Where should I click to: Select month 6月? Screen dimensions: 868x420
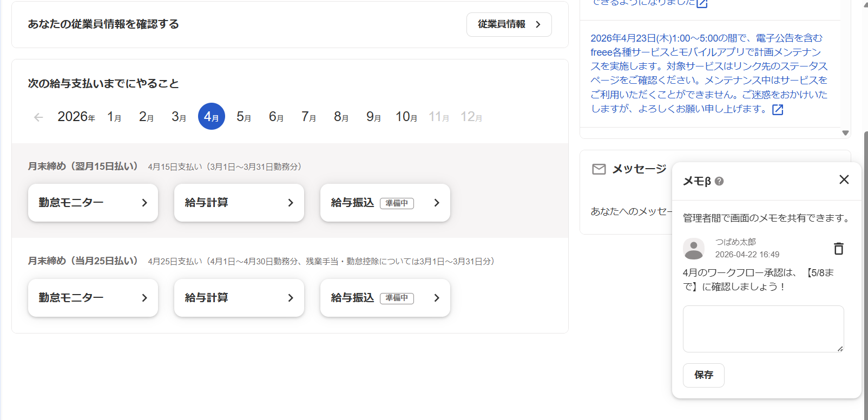pyautogui.click(x=277, y=117)
